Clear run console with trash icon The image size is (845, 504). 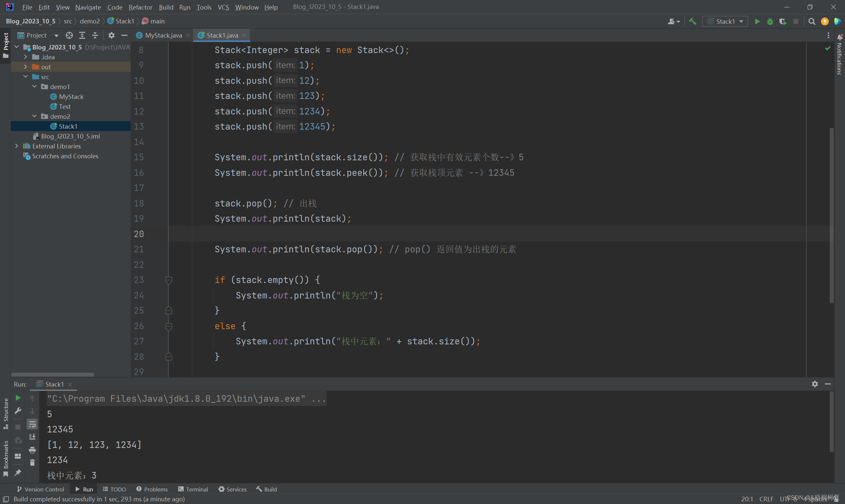(x=32, y=462)
